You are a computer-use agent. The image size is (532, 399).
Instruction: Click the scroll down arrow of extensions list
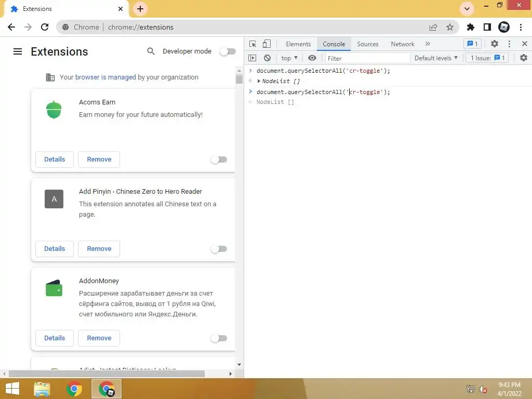239,365
